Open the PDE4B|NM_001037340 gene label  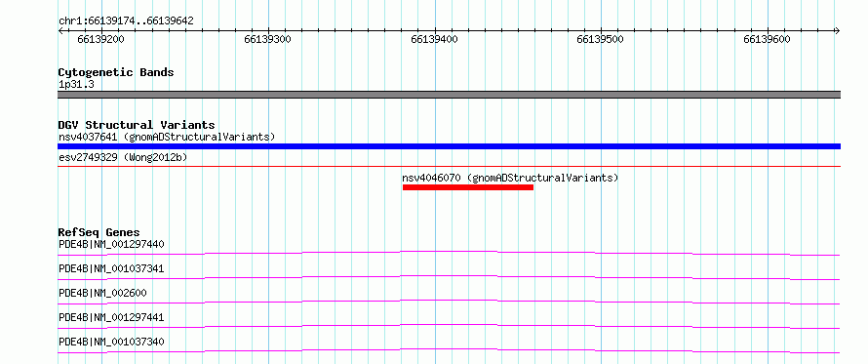111,342
